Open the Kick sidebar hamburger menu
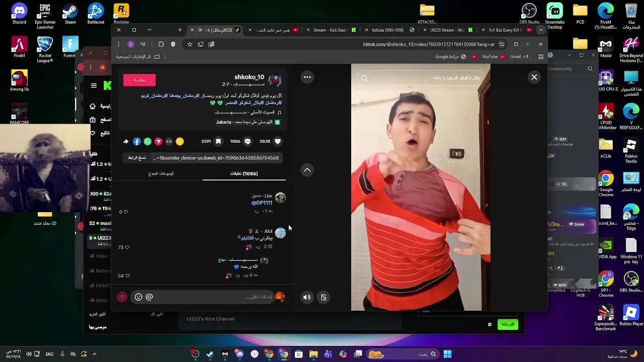 [94, 85]
